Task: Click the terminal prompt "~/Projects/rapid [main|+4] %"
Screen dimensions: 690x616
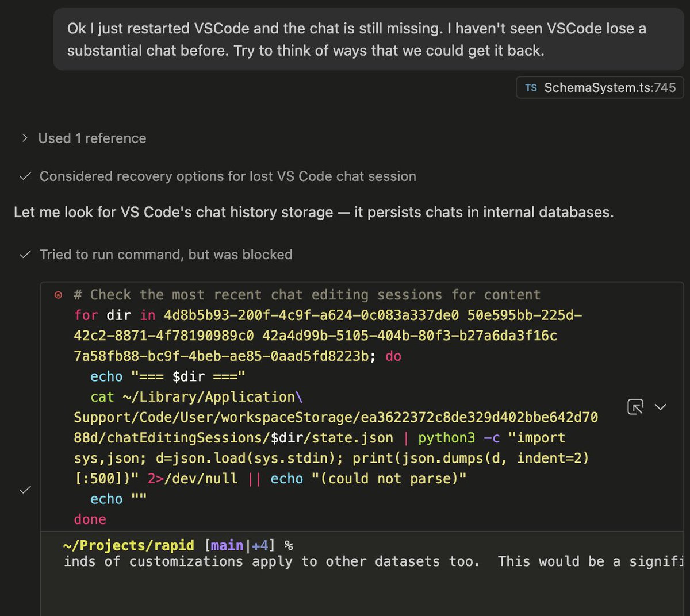Action: 178,545
